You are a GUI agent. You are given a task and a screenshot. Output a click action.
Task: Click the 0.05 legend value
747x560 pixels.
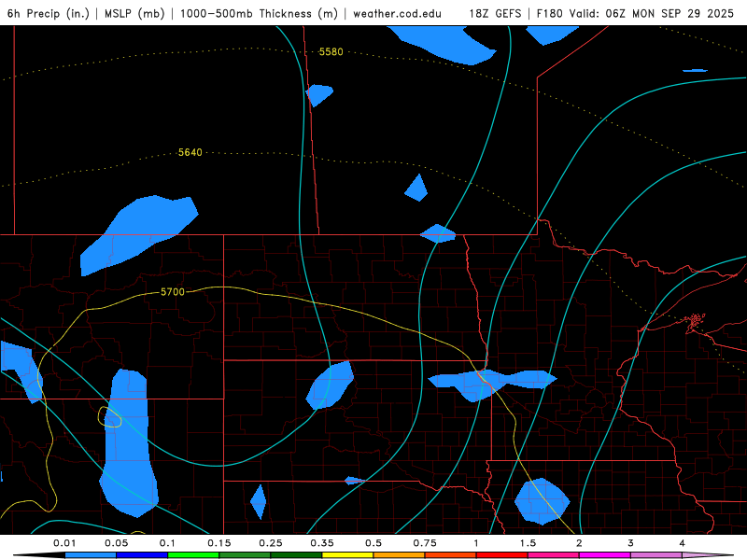(x=116, y=543)
